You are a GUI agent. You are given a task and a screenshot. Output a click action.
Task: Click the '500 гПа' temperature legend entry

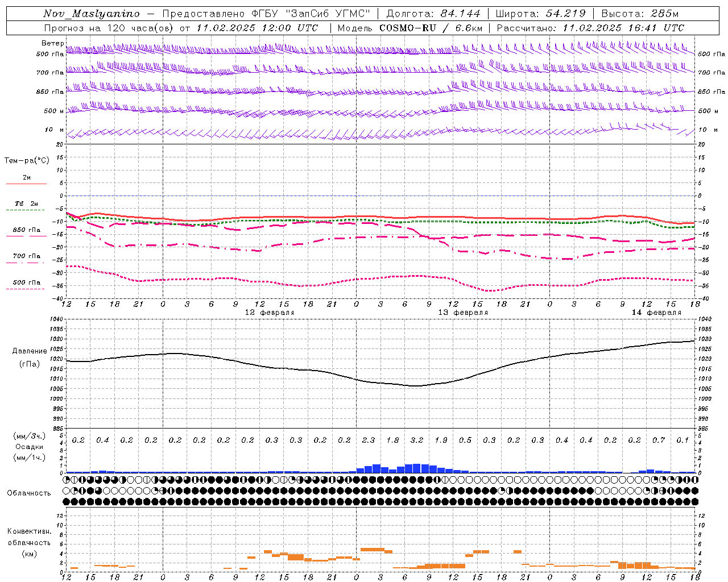click(x=26, y=282)
